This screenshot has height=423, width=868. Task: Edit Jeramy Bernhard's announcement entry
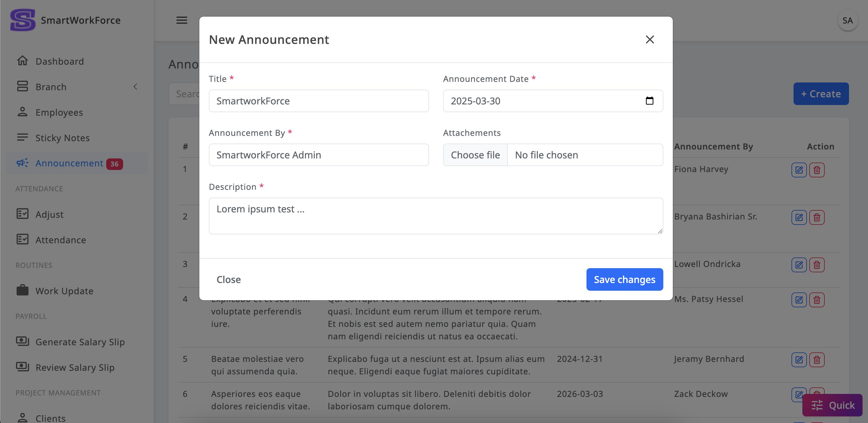click(799, 360)
